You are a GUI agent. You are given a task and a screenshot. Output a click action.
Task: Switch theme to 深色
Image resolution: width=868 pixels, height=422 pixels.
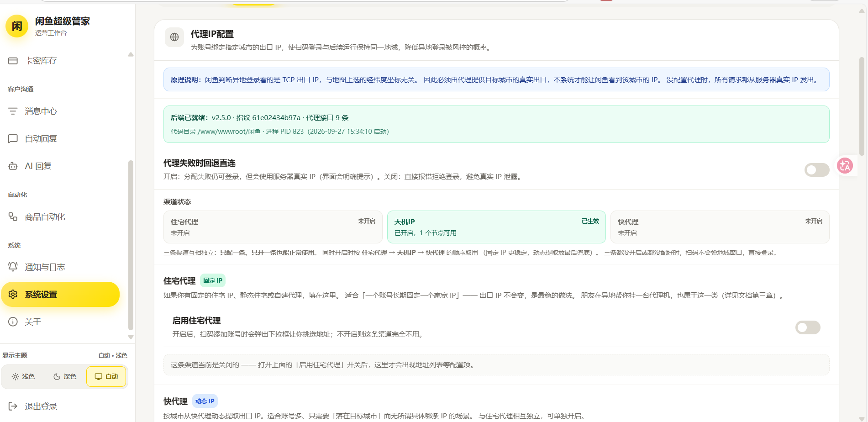(x=65, y=377)
